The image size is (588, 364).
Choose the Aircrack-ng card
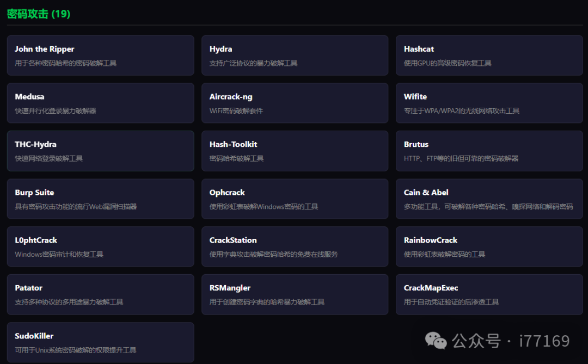[295, 103]
